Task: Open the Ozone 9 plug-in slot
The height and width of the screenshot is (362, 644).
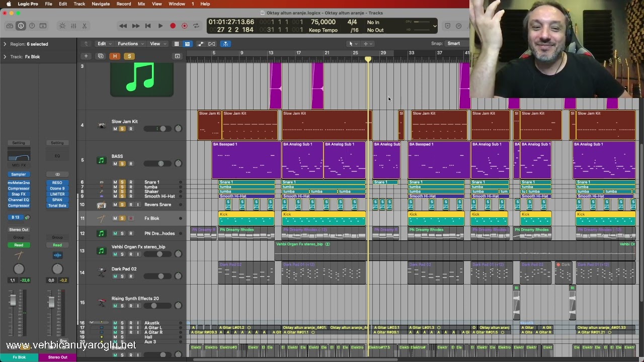Action: coord(57,189)
